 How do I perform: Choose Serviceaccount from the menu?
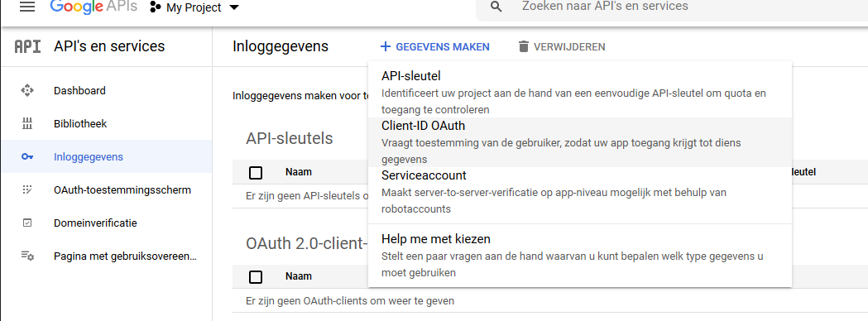579,192
